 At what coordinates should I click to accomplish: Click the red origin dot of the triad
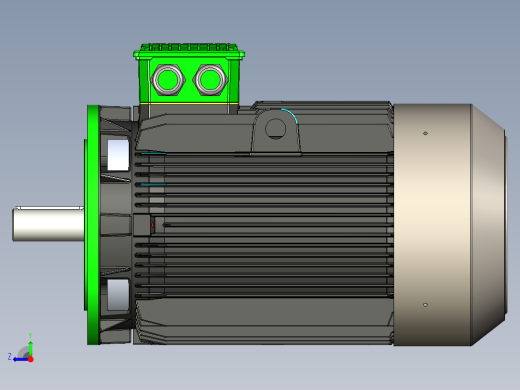click(31, 359)
